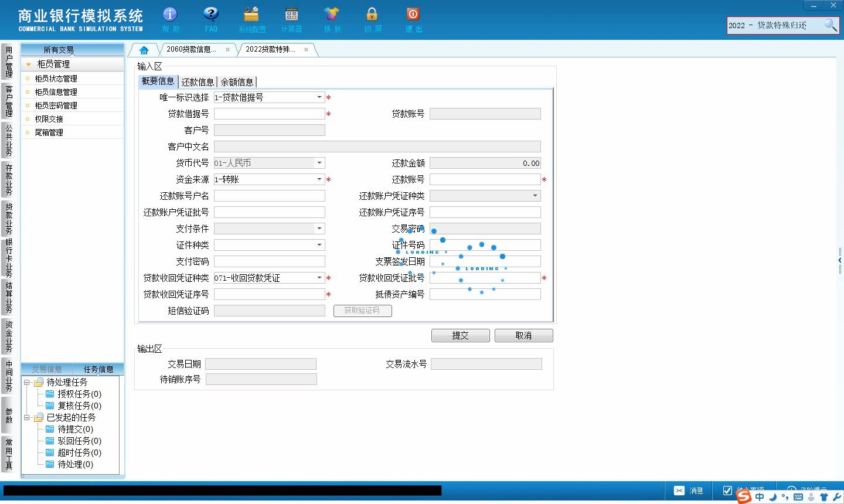The height and width of the screenshot is (504, 844).
Task: Open the FAQ toolbar icon
Action: click(211, 15)
